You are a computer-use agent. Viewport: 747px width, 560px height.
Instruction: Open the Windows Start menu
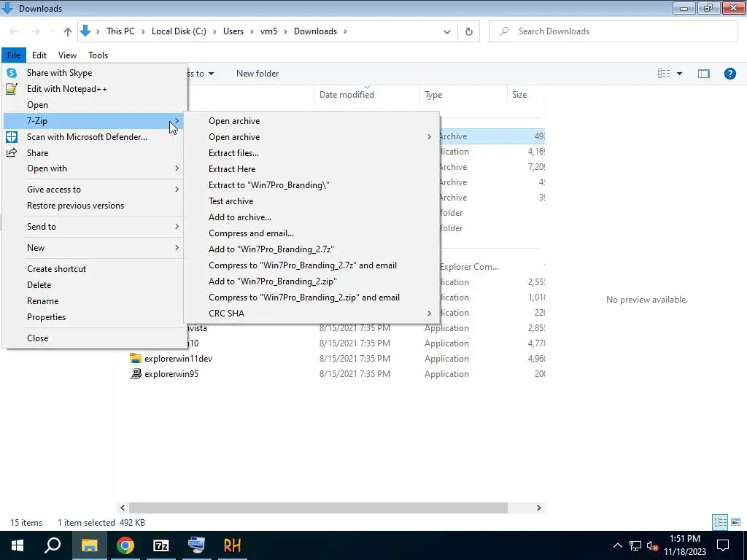(x=18, y=545)
